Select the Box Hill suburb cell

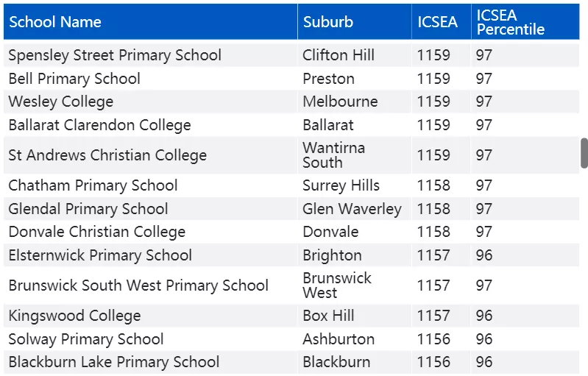pos(355,316)
